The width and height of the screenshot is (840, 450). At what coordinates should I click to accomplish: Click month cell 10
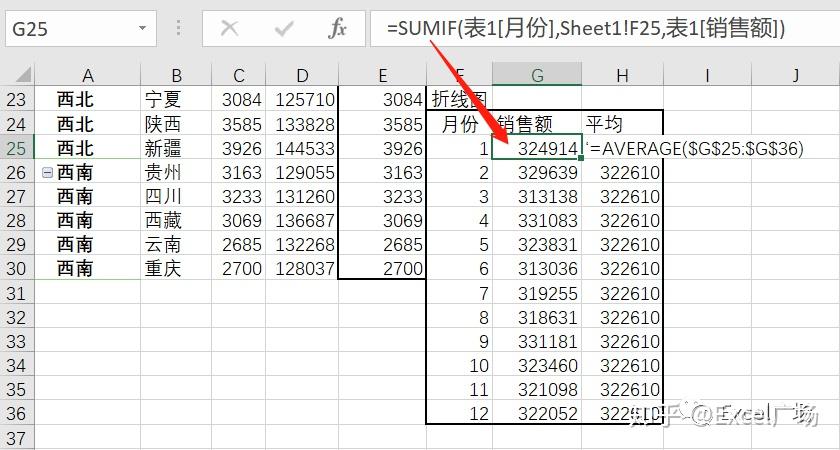tap(459, 365)
